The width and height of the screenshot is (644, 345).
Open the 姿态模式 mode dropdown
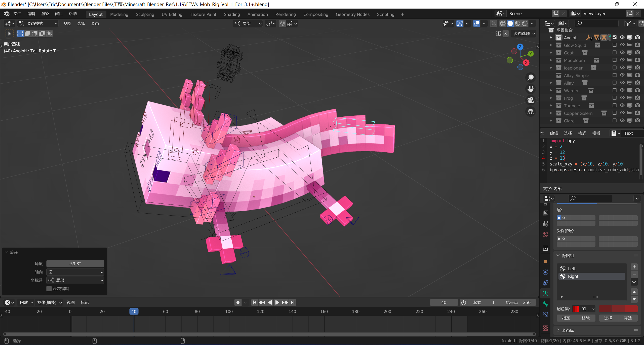click(38, 23)
